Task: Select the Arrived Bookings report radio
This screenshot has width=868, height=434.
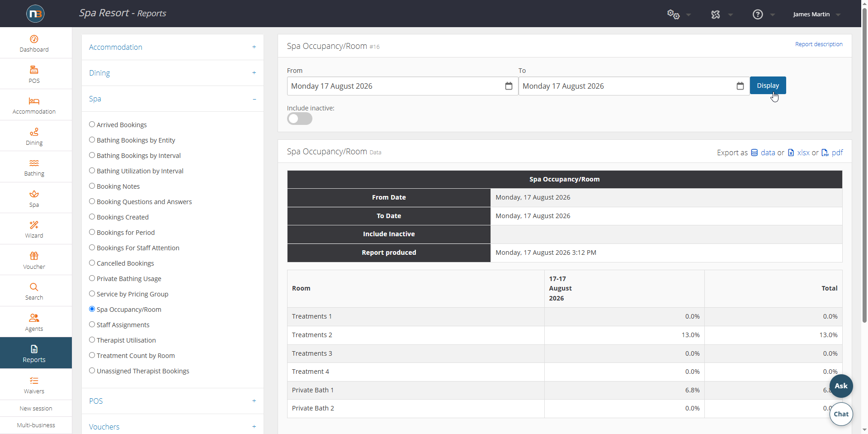Action: tap(92, 124)
